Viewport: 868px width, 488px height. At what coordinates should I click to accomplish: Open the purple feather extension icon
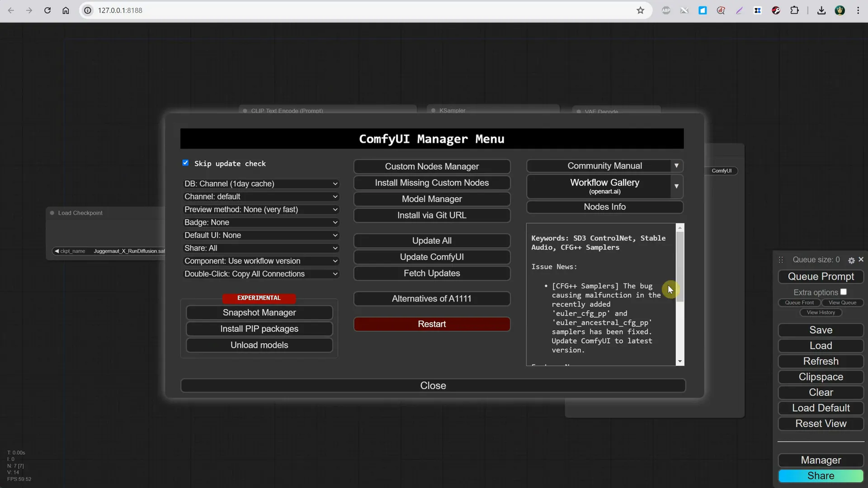coord(739,10)
